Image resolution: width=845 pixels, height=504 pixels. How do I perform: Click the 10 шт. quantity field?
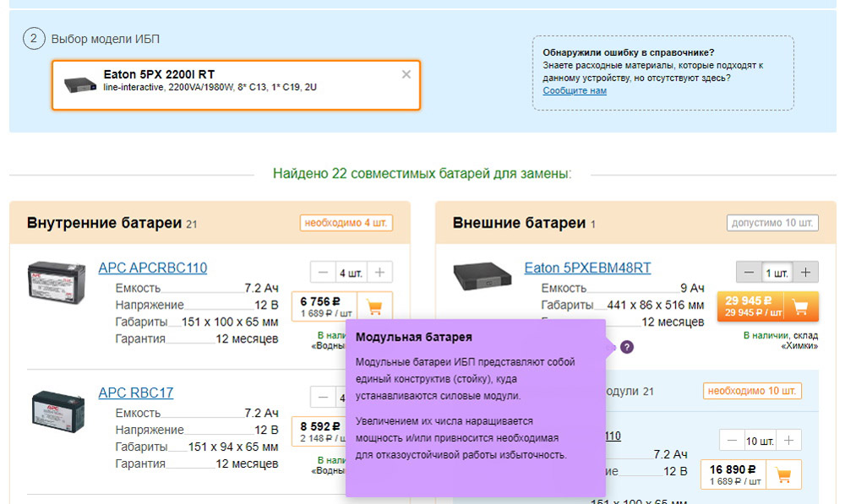click(760, 441)
